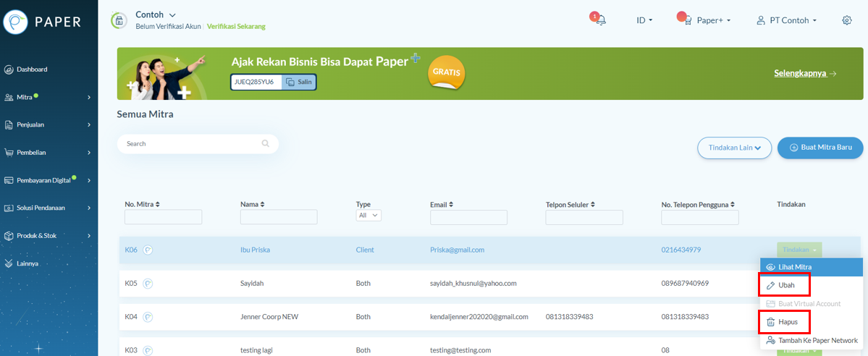Click the Telpon Seluler filter field
The width and height of the screenshot is (868, 356).
(584, 217)
